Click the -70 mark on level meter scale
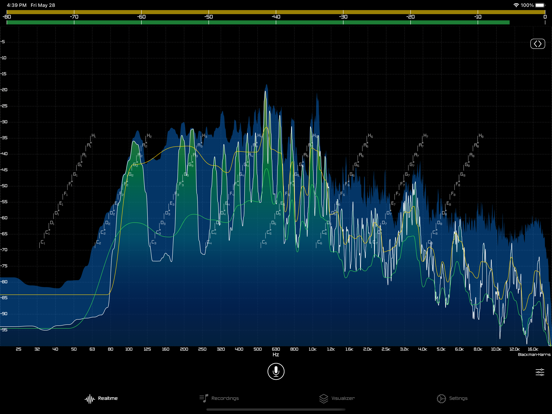Image resolution: width=552 pixels, height=414 pixels. (74, 17)
